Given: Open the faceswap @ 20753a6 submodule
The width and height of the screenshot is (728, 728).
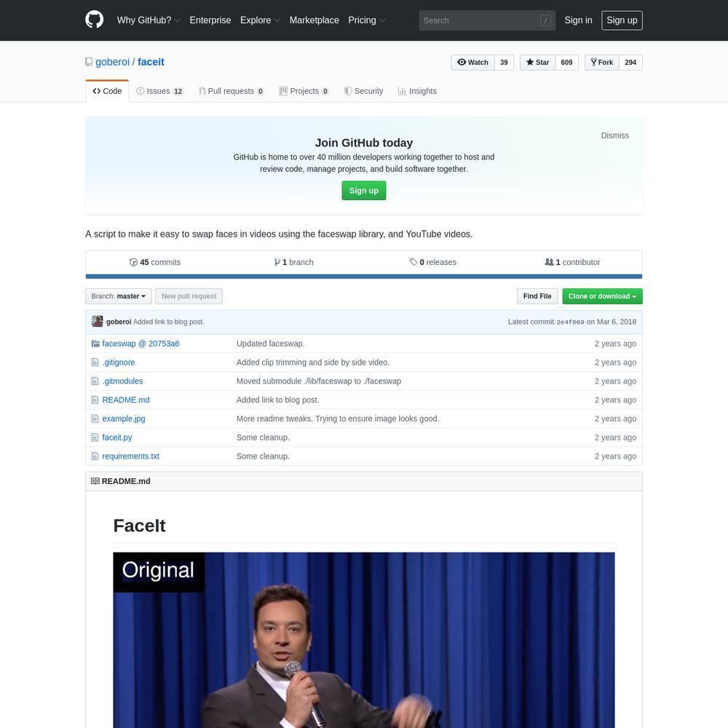Looking at the screenshot, I should [141, 344].
